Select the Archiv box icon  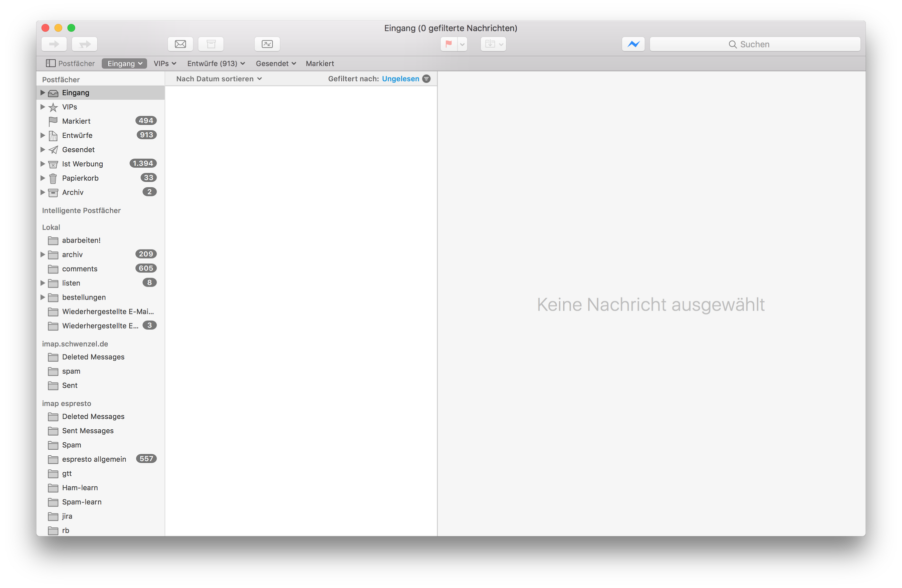(53, 192)
